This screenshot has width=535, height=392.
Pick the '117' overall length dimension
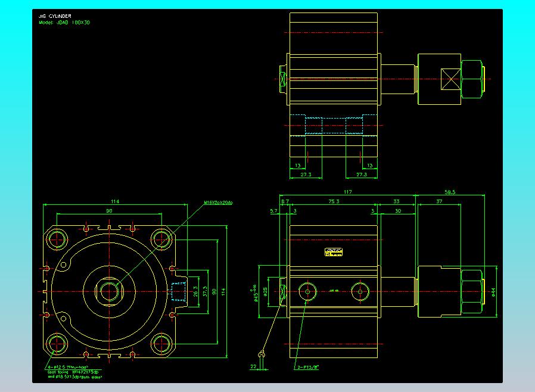tap(348, 192)
